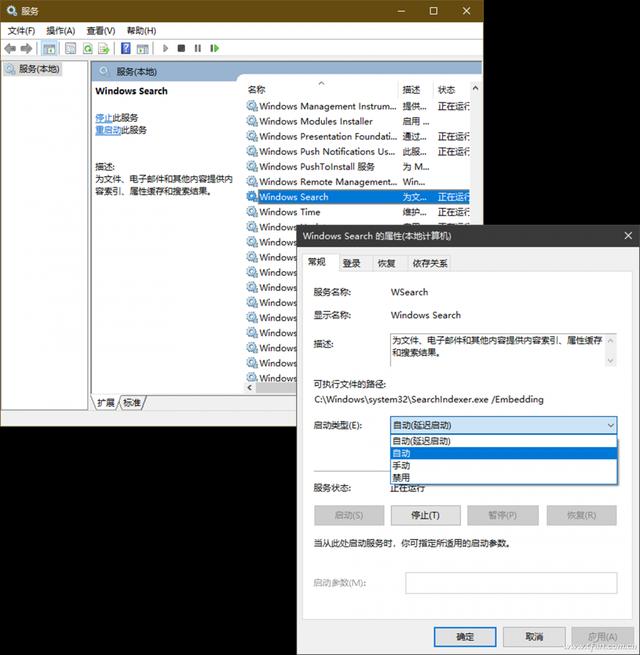Choose 自动 from the startup type list
The height and width of the screenshot is (655, 640).
point(503,453)
